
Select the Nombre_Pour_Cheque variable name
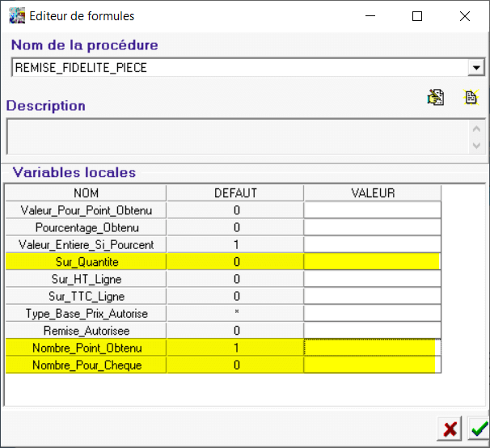[86, 365]
